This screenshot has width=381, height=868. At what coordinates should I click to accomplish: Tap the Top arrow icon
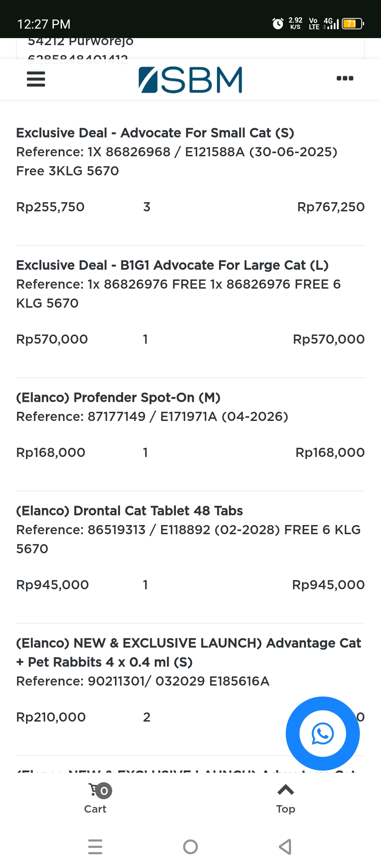tap(286, 790)
